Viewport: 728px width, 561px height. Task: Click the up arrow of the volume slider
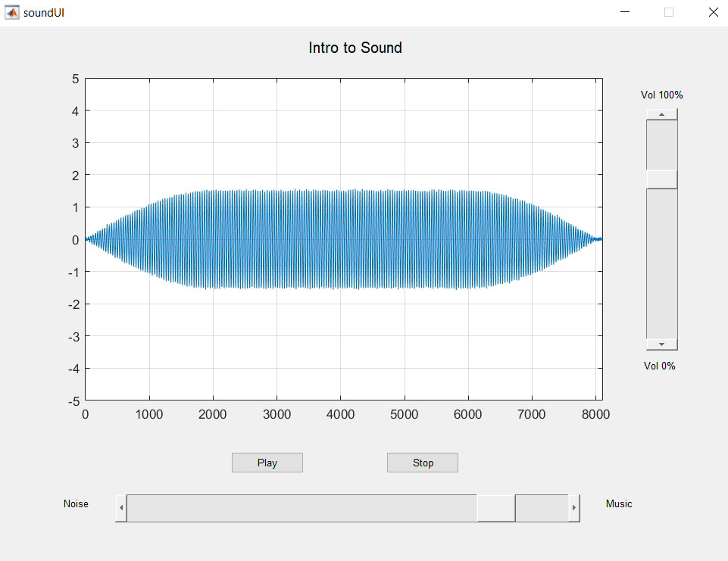tap(661, 114)
